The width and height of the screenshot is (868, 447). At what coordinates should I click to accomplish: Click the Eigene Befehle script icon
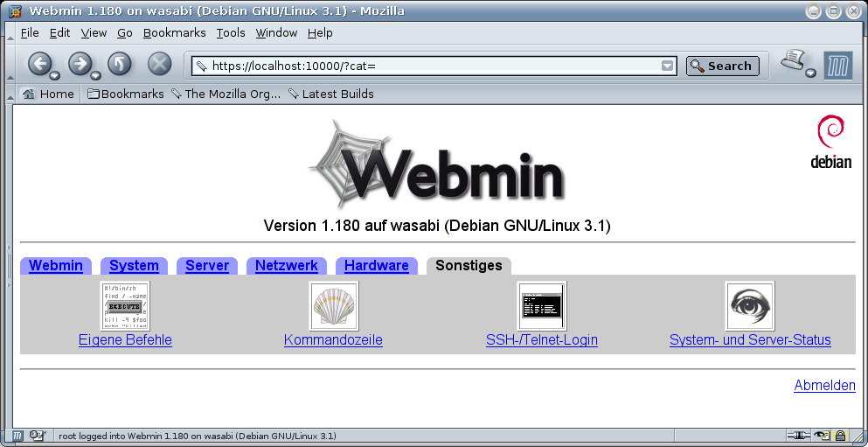pyautogui.click(x=125, y=306)
